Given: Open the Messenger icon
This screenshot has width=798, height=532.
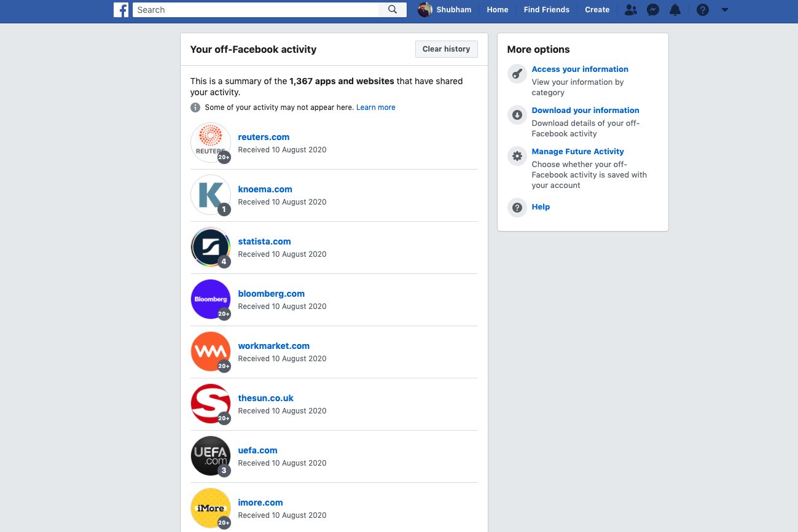Looking at the screenshot, I should click(653, 10).
